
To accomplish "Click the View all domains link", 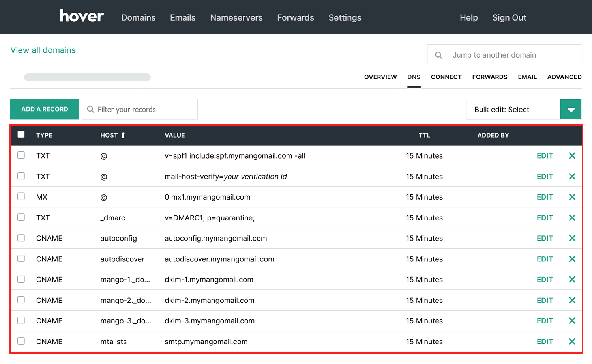I will coord(43,50).
